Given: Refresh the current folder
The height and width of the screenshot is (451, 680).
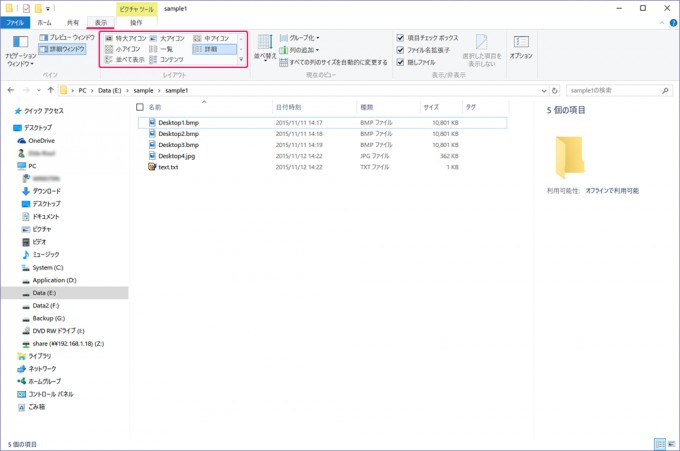Looking at the screenshot, I should point(554,91).
